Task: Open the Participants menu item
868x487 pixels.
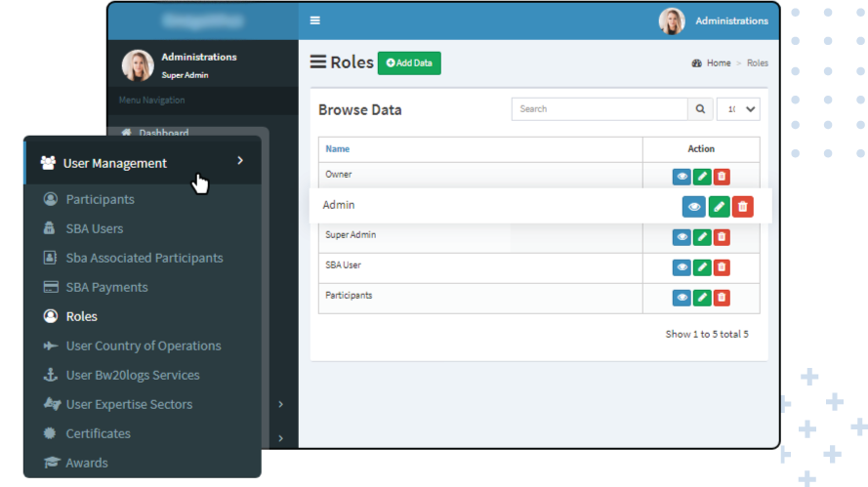Action: (x=100, y=199)
